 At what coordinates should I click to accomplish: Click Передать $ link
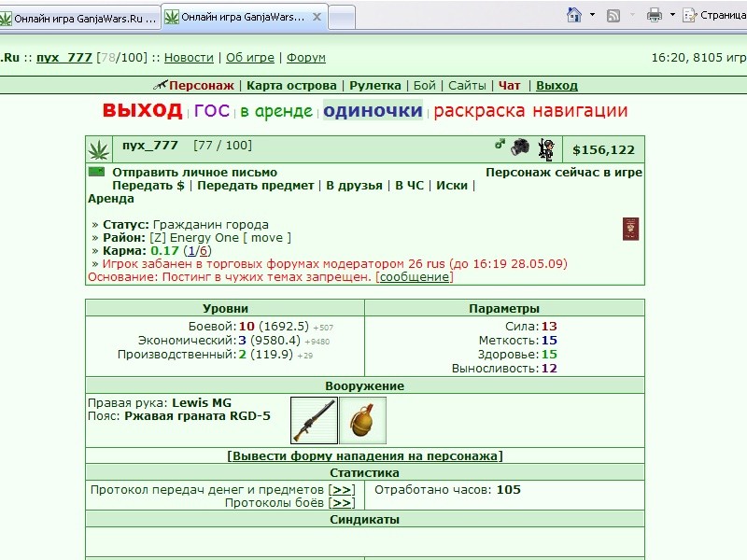pos(148,186)
